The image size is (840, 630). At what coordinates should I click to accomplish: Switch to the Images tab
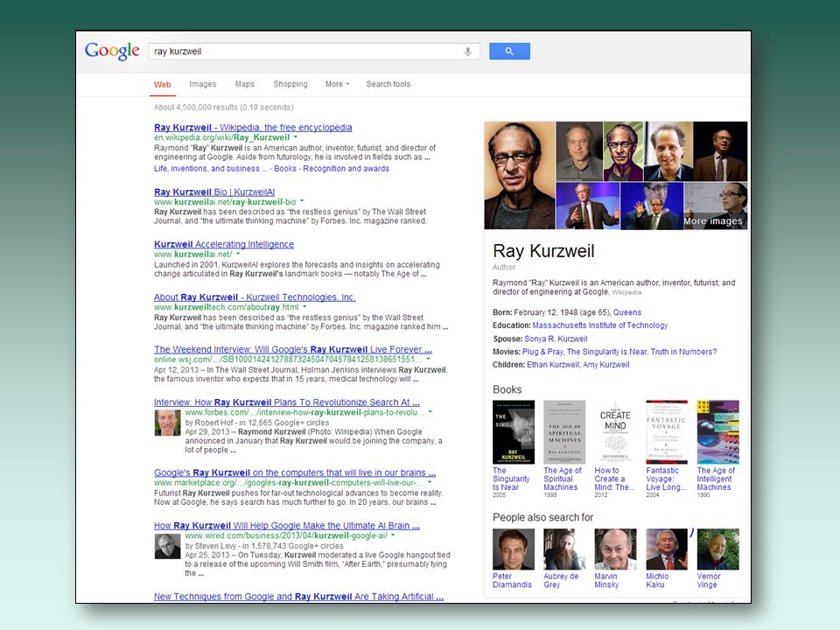(x=202, y=84)
